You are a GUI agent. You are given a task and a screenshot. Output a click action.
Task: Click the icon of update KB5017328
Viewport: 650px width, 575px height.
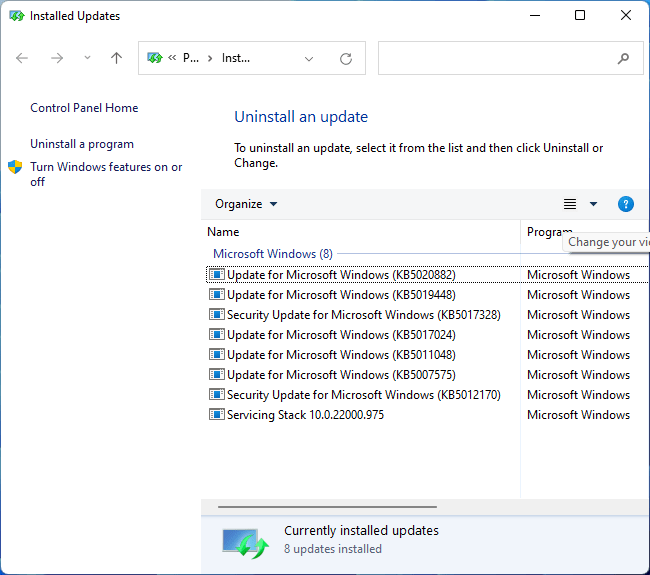tap(217, 314)
